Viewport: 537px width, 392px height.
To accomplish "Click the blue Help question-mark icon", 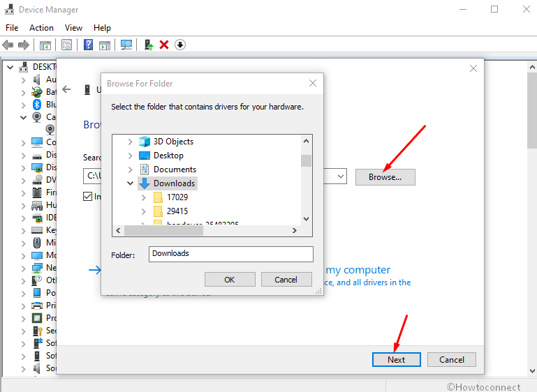I will click(89, 45).
